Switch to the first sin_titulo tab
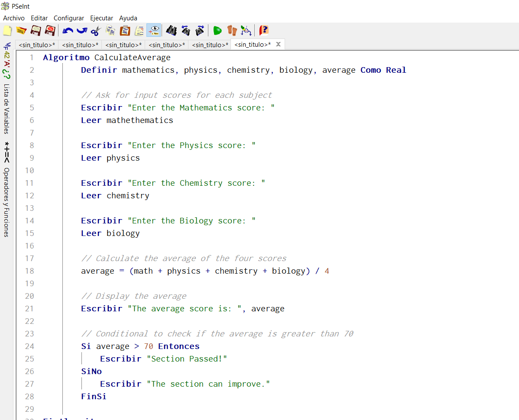The width and height of the screenshot is (519, 420). tap(36, 44)
